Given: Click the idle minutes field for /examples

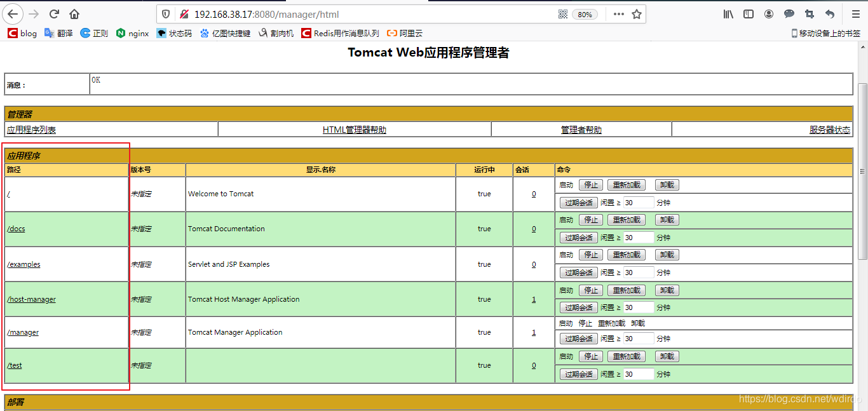Looking at the screenshot, I should point(639,273).
